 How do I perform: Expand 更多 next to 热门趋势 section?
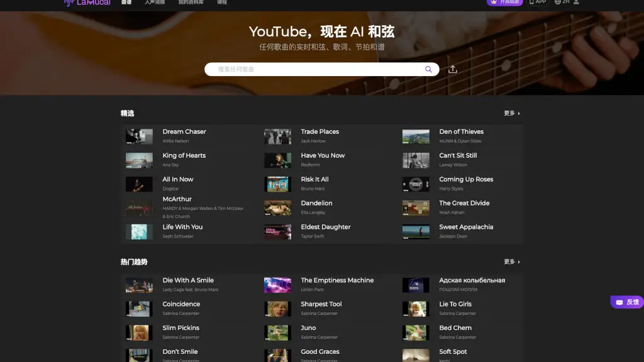(x=512, y=262)
